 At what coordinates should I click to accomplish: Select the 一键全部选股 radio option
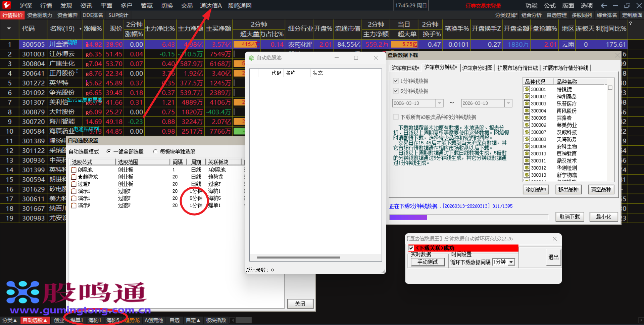point(109,151)
